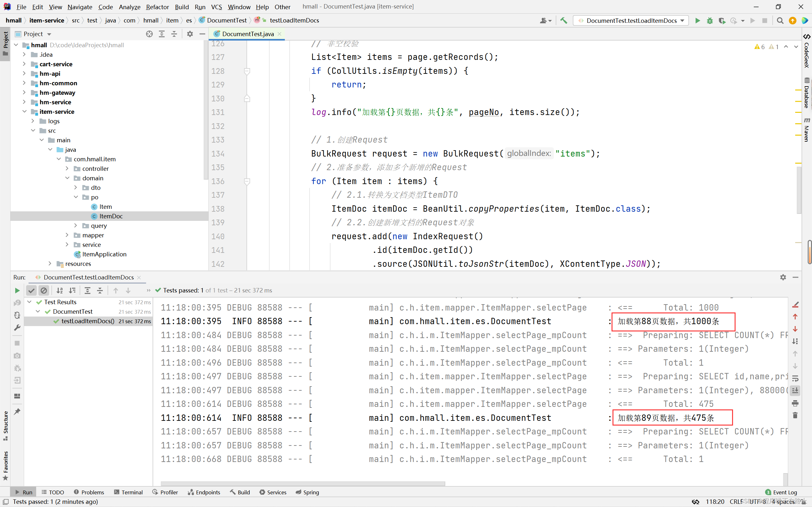This screenshot has width=812, height=507.
Task: Click the green Run button in the top toolbar
Action: (697, 21)
